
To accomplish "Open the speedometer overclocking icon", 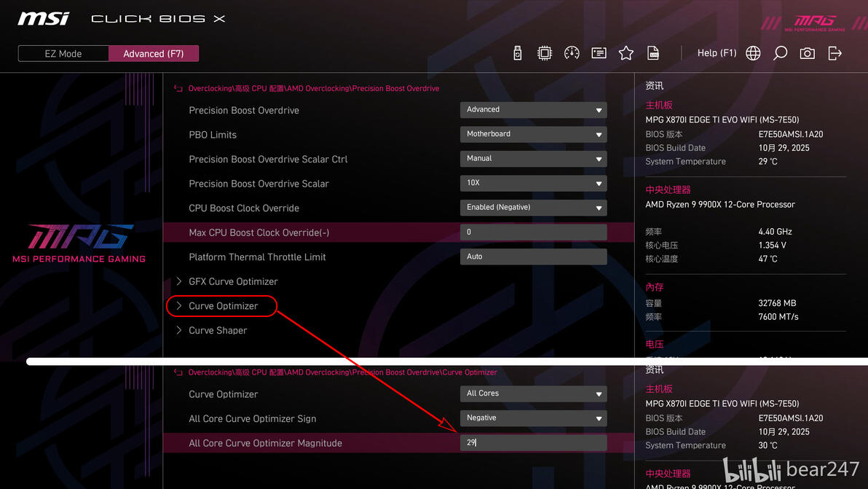I will (x=572, y=53).
